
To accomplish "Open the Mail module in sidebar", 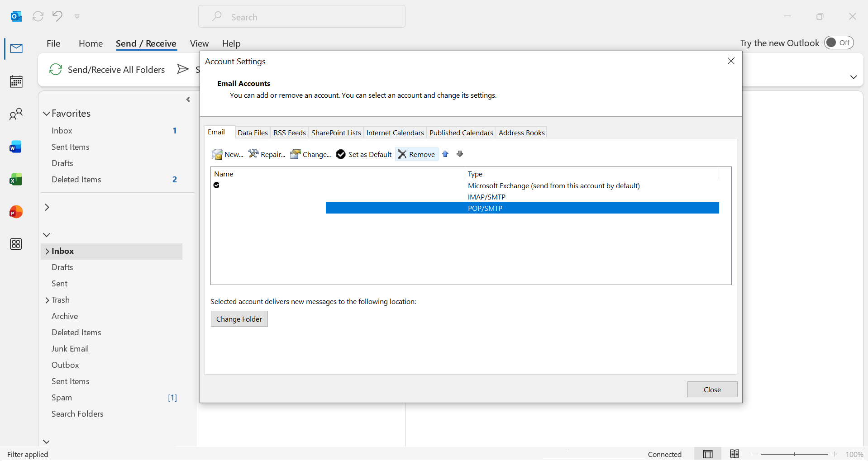I will [x=16, y=48].
